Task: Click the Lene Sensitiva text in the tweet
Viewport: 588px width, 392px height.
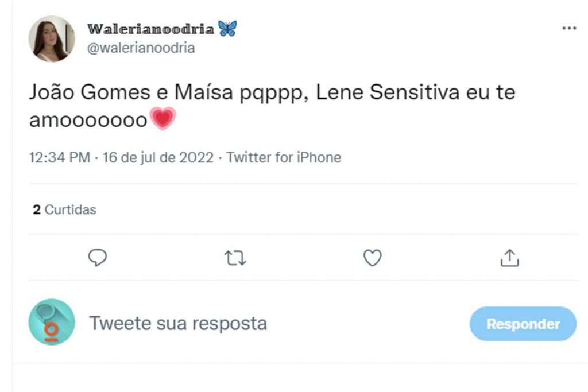Action: (388, 93)
